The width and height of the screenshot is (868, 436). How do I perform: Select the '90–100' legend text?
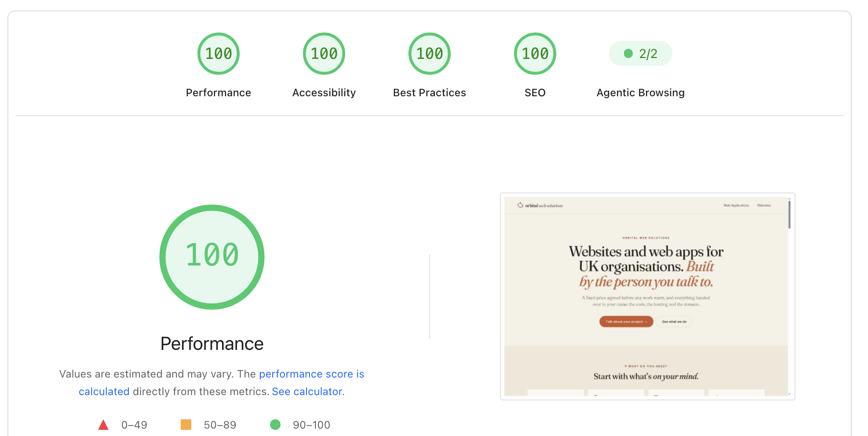[x=311, y=425]
